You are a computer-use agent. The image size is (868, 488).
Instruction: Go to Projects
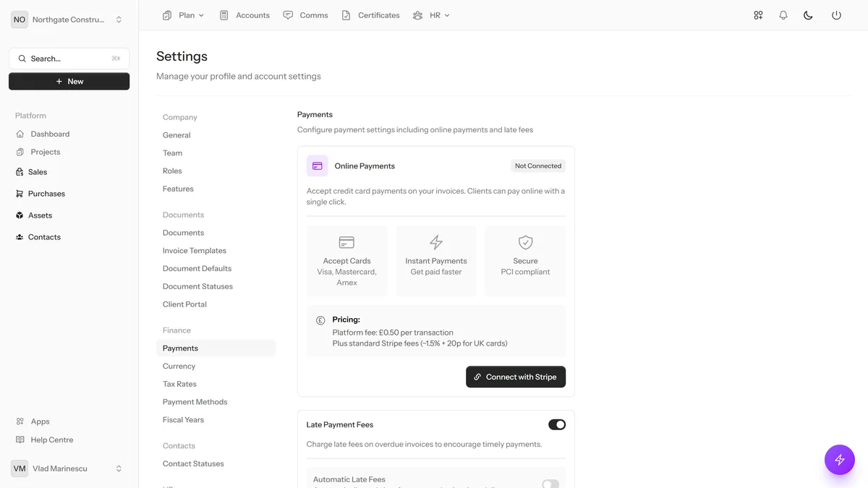[x=46, y=152]
